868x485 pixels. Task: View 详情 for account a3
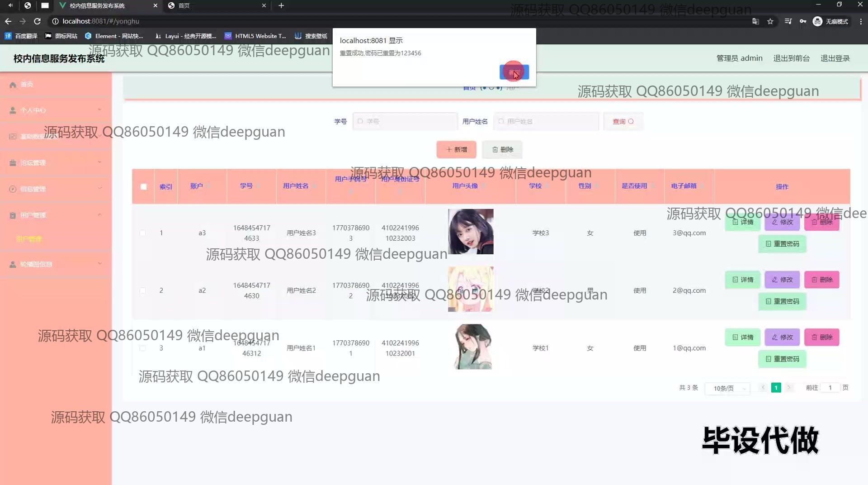743,222
